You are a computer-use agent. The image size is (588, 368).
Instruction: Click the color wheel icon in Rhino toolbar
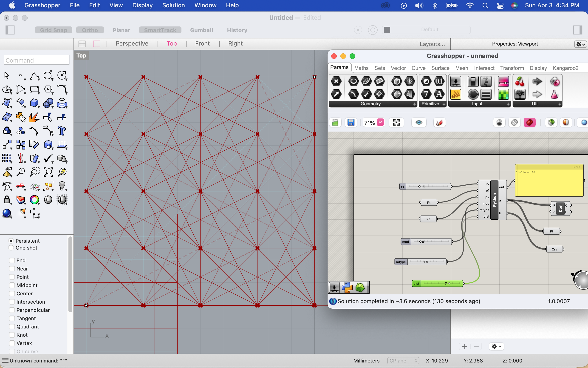pos(34,200)
